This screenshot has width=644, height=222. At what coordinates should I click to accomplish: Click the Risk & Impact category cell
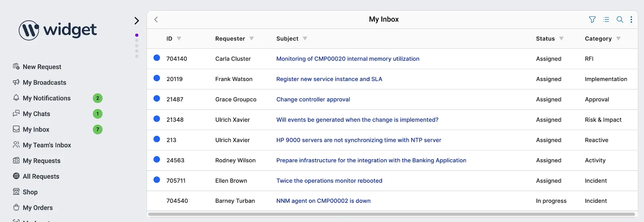(x=603, y=120)
